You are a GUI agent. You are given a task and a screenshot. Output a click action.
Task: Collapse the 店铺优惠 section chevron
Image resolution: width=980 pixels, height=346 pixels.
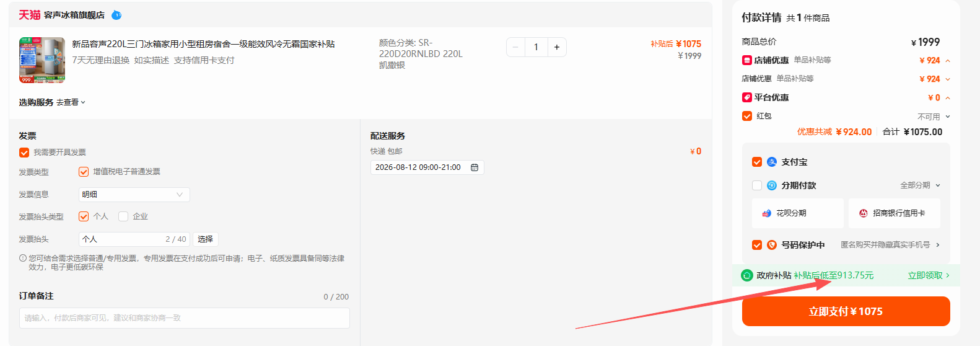click(948, 61)
